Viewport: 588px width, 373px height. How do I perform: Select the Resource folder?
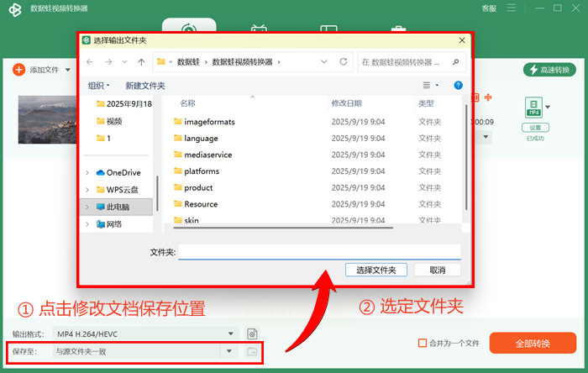coord(196,204)
